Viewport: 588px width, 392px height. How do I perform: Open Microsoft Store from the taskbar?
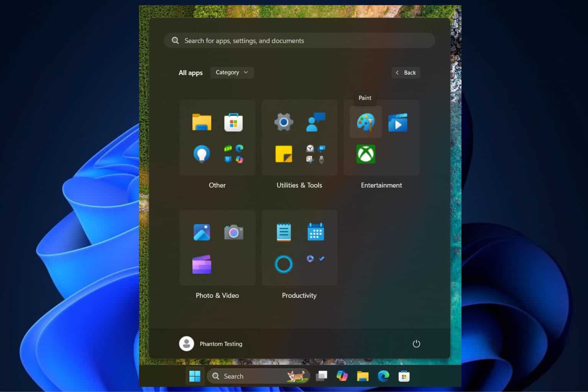point(404,376)
